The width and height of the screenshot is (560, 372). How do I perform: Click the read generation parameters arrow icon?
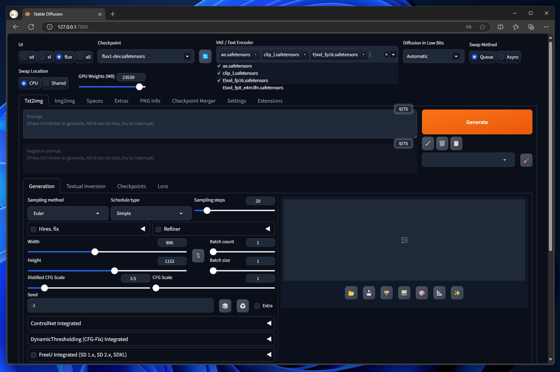pos(428,144)
